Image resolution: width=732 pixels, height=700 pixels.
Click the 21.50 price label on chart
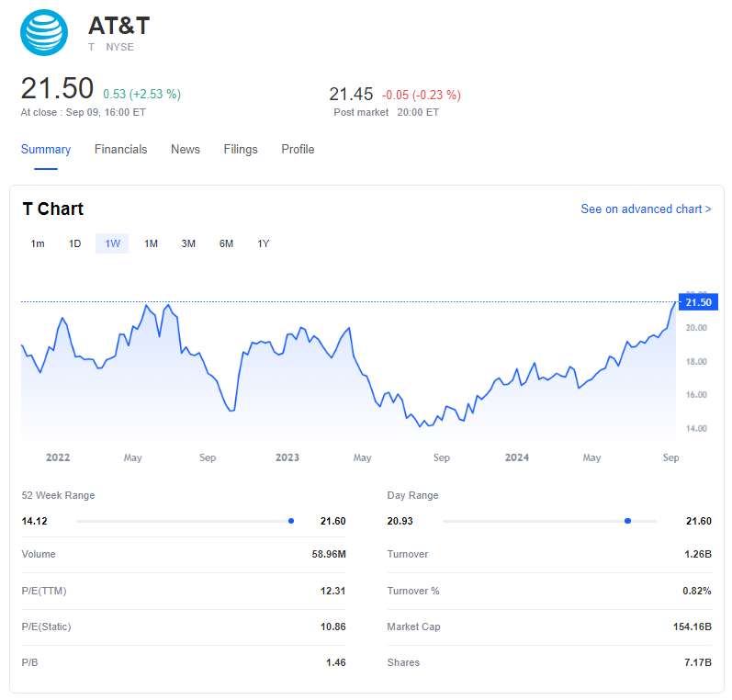[x=697, y=302]
